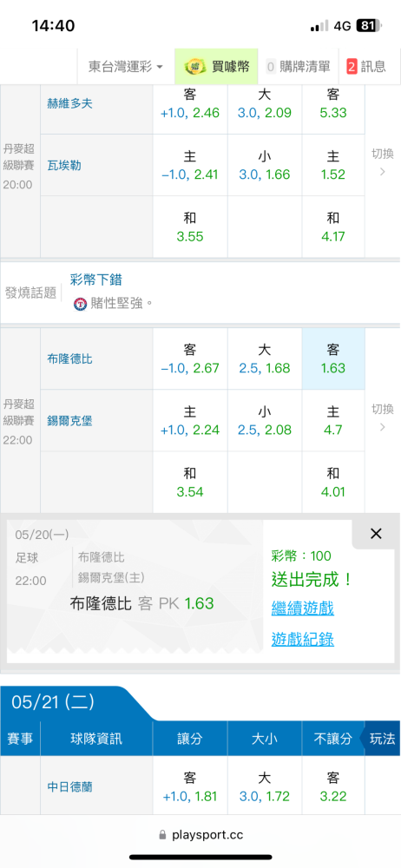The image size is (401, 868).
Task: Select 主 4.7 for 錫爾克堡
Action: coord(333,421)
